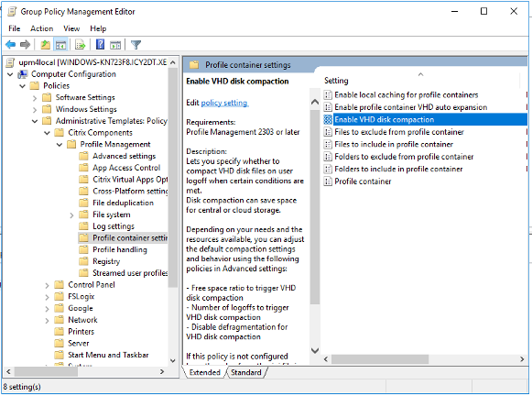Click the Up one level folder icon

point(45,45)
